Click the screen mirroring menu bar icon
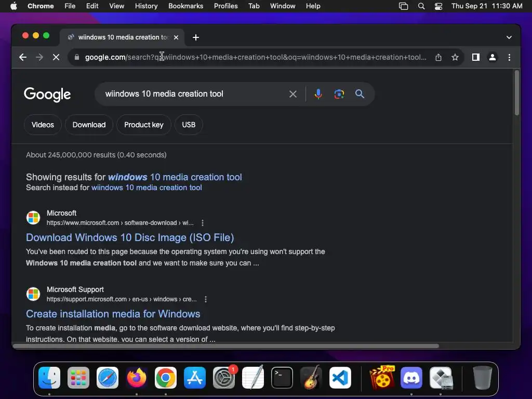The width and height of the screenshot is (532, 399). point(403,6)
